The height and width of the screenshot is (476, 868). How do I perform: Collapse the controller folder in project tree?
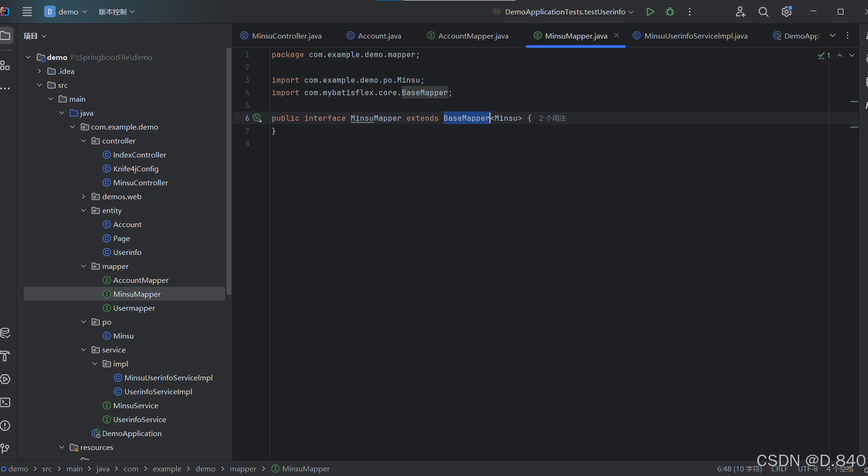pyautogui.click(x=84, y=141)
